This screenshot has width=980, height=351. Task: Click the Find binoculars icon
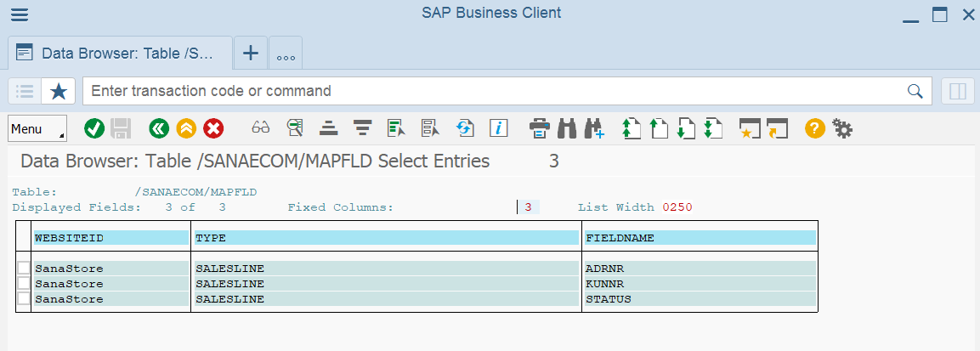[x=567, y=128]
